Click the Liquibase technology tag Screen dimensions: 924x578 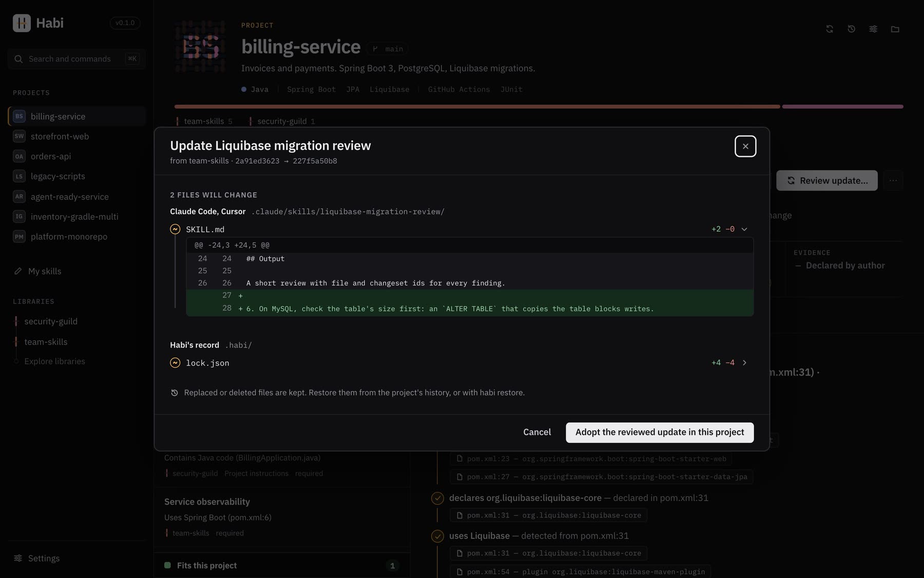390,89
